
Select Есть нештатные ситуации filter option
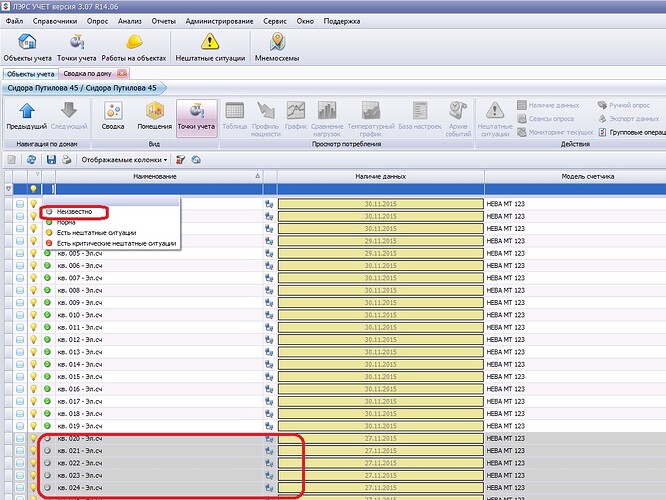[96, 232]
